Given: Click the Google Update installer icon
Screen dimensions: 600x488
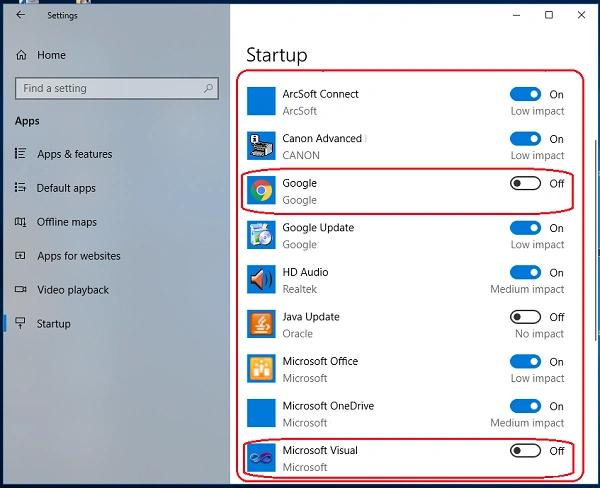Looking at the screenshot, I should [261, 235].
